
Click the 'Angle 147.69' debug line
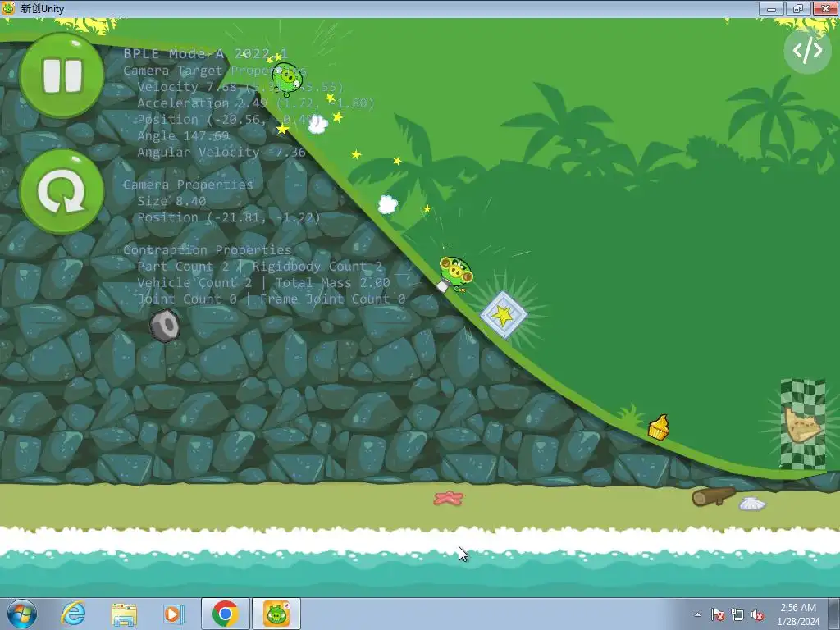(x=183, y=135)
